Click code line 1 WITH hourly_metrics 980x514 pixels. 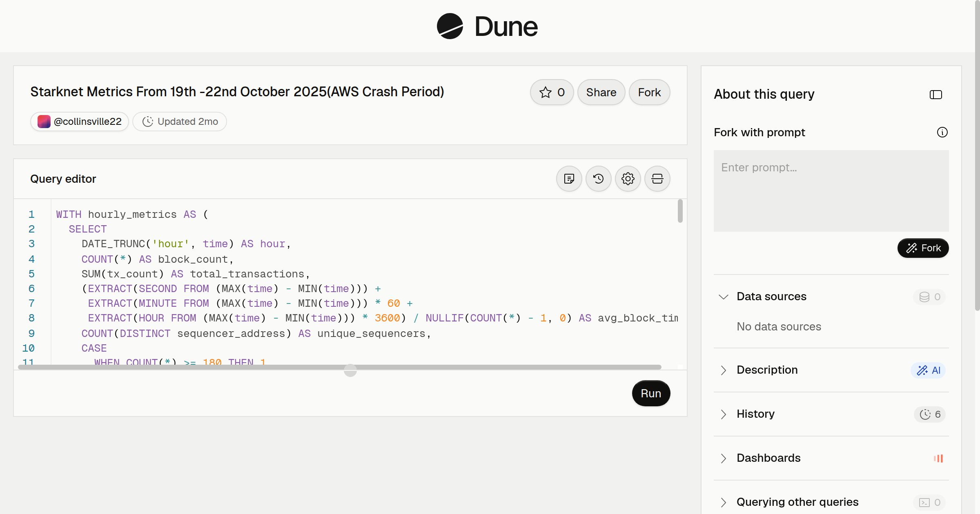coord(132,215)
